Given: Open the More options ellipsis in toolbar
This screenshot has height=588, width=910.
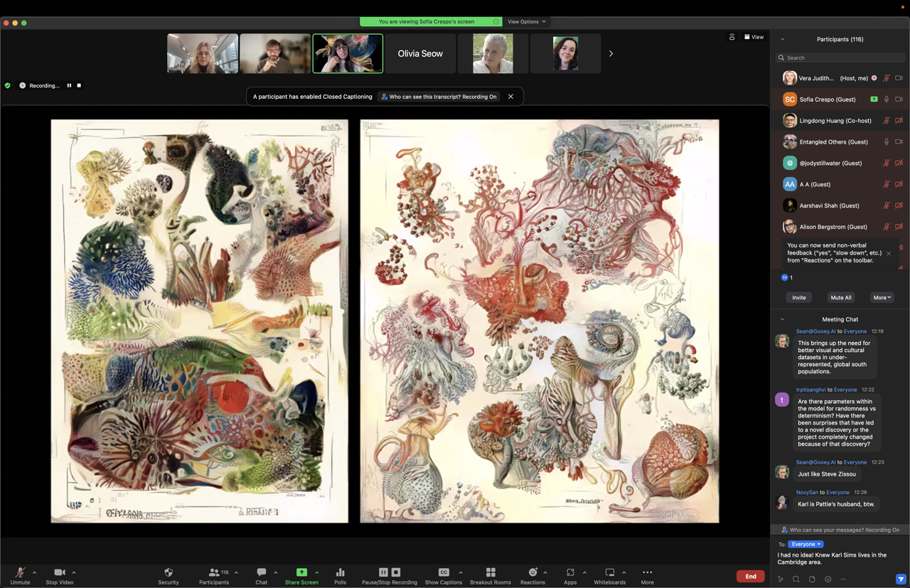Looking at the screenshot, I should 647,573.
